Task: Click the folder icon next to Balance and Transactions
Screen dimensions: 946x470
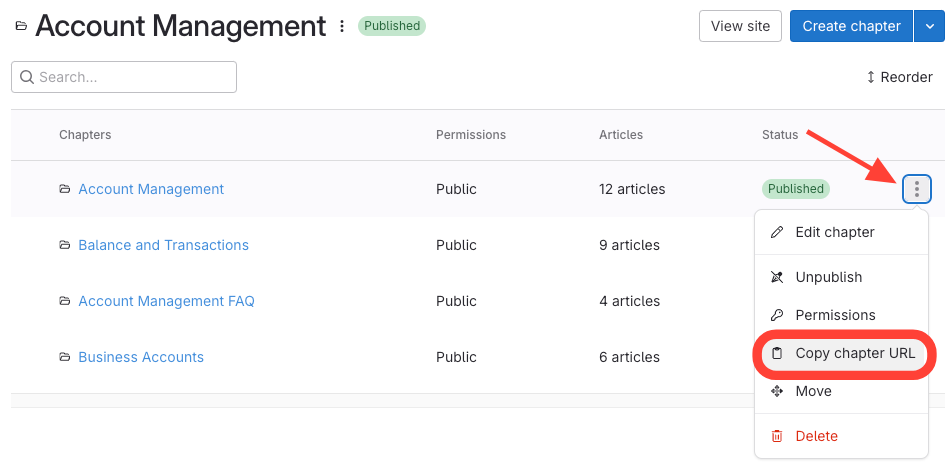Action: pos(65,245)
